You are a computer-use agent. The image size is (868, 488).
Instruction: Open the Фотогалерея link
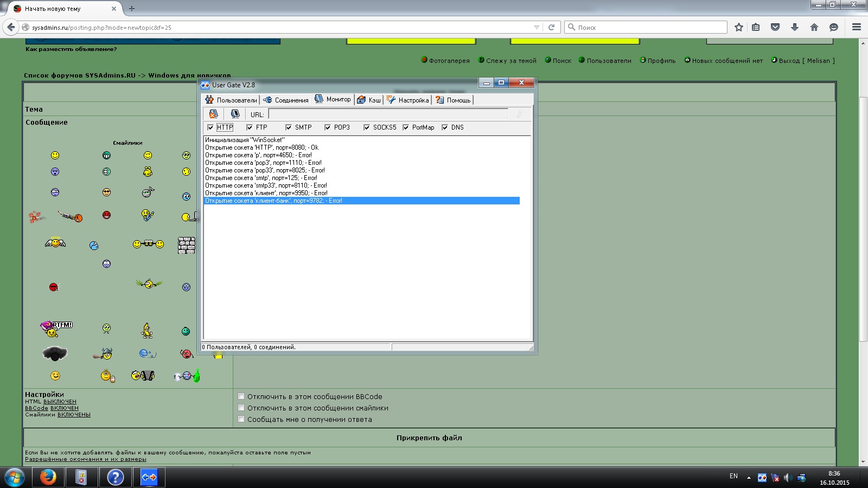point(449,61)
